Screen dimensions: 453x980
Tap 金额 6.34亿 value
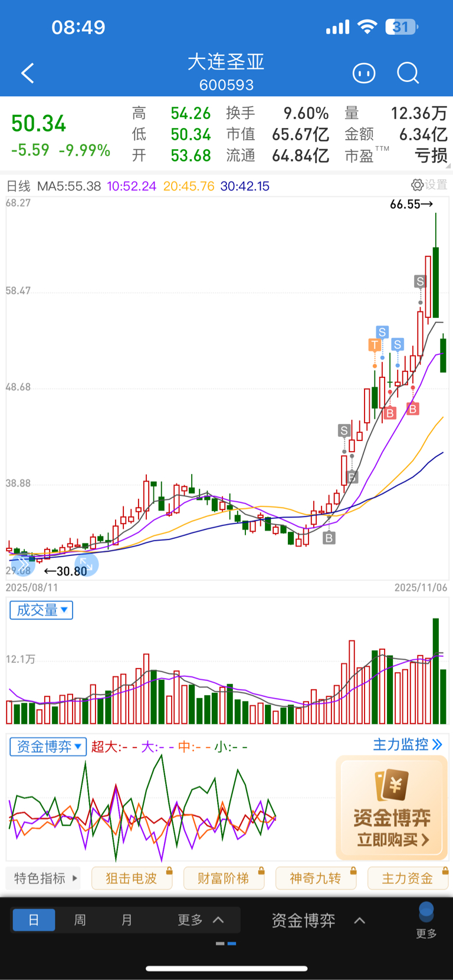click(x=423, y=134)
